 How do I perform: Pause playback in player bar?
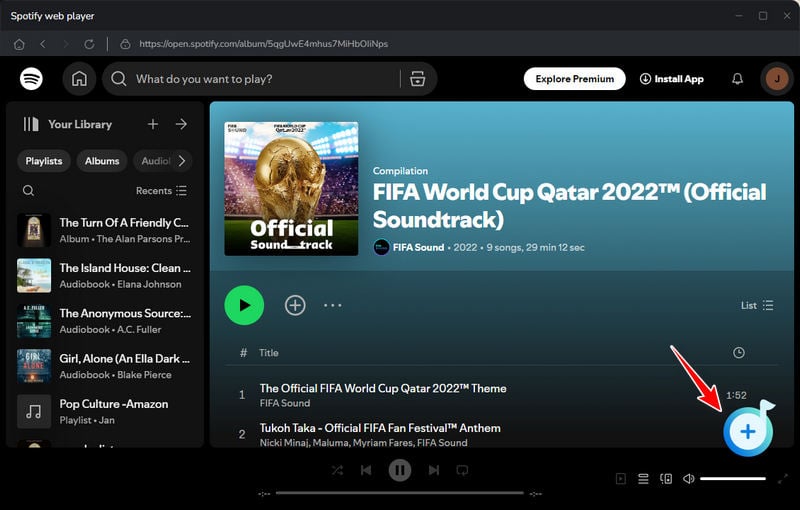400,470
